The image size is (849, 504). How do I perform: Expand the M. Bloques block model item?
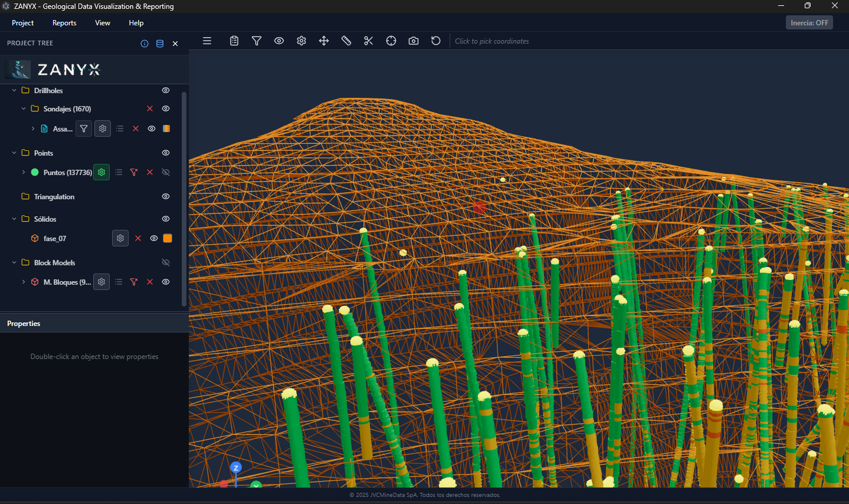click(x=24, y=282)
